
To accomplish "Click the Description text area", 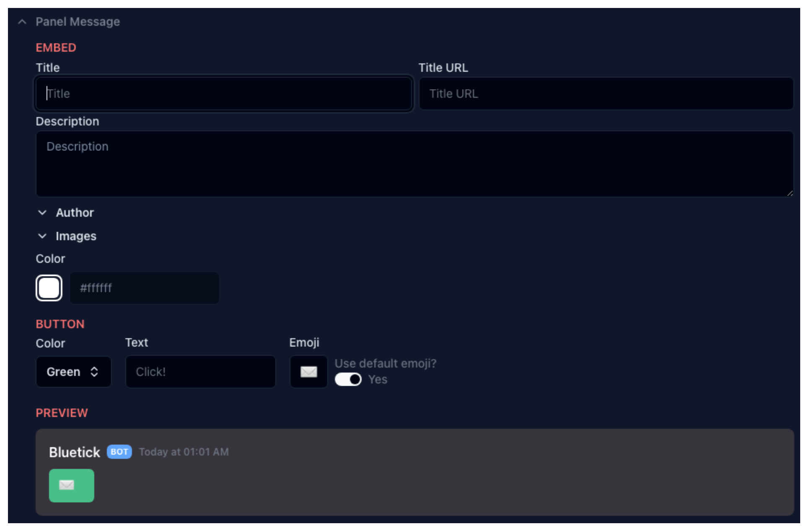I will (415, 164).
